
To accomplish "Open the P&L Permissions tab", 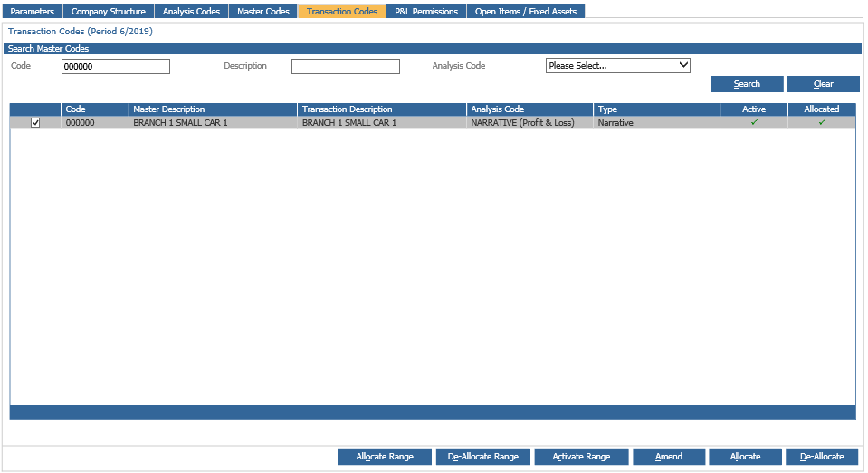I will (x=426, y=11).
